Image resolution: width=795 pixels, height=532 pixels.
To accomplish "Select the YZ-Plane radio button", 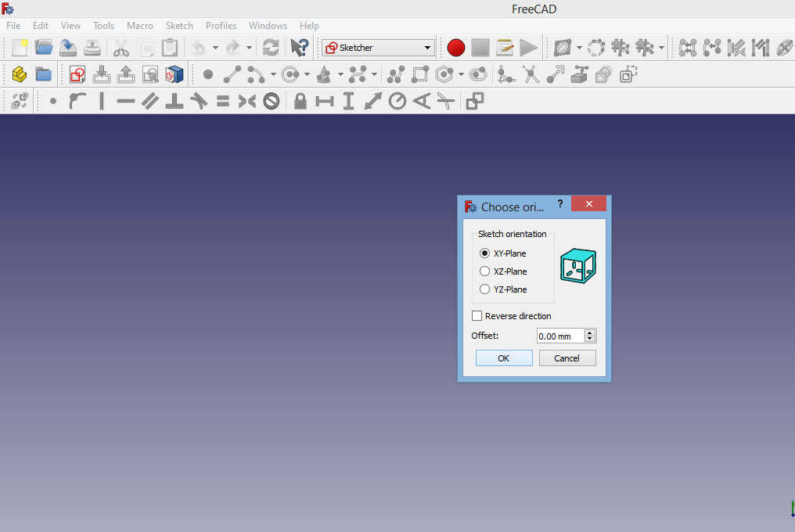I will tap(484, 289).
